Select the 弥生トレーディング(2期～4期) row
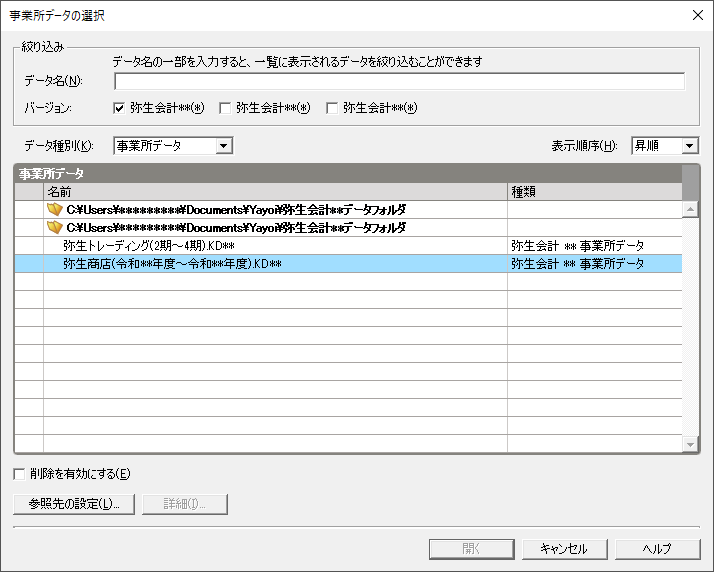This screenshot has height=572, width=714. (x=348, y=245)
